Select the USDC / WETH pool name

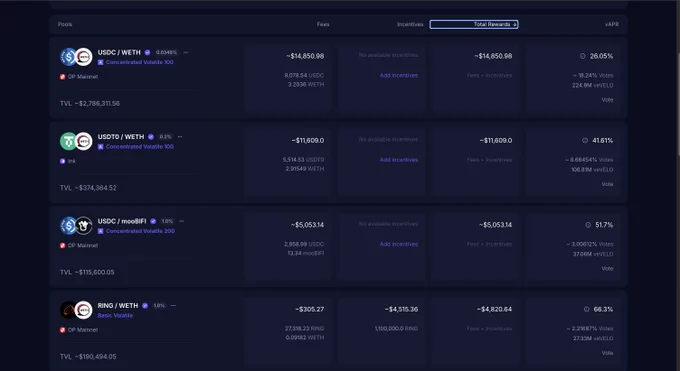pos(119,53)
